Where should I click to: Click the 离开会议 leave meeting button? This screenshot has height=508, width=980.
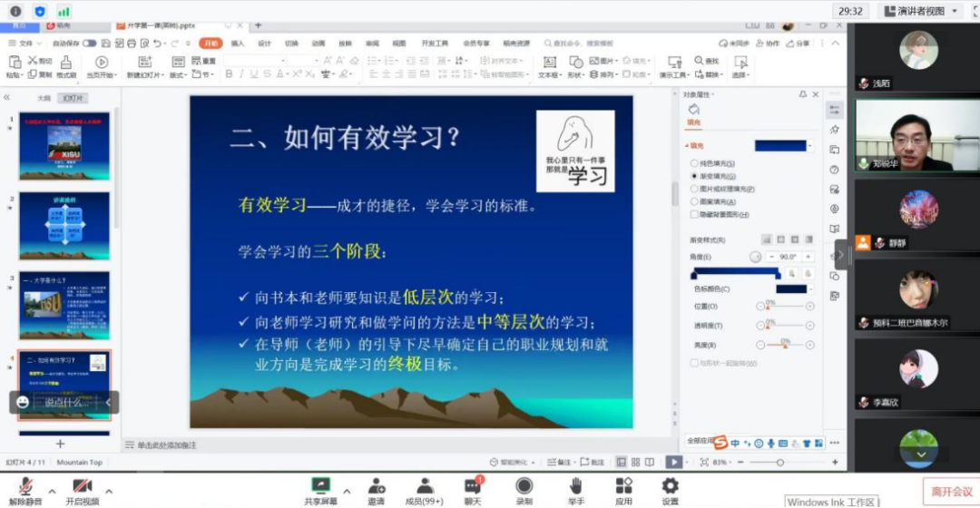(950, 490)
